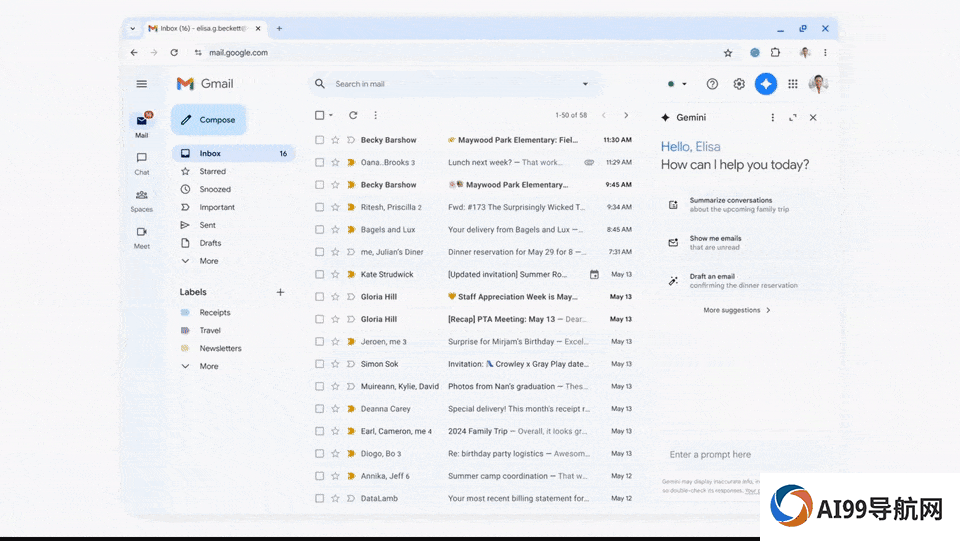The width and height of the screenshot is (960, 541).
Task: Open the 2024 Family Trip email
Action: [x=475, y=431]
